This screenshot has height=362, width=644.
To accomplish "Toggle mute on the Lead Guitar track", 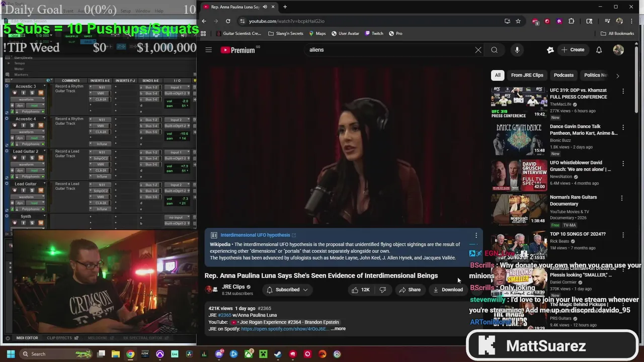I will pyautogui.click(x=41, y=191).
